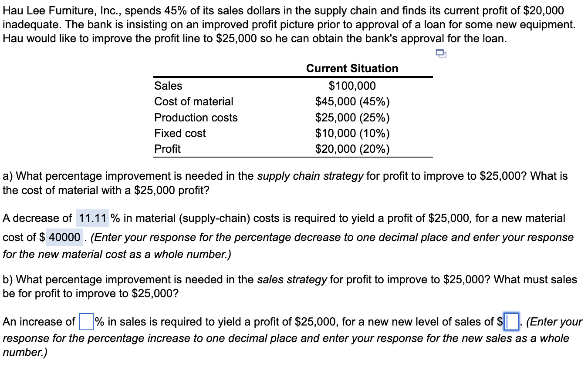Select the Cost of material row
The height and width of the screenshot is (376, 588).
click(x=194, y=101)
